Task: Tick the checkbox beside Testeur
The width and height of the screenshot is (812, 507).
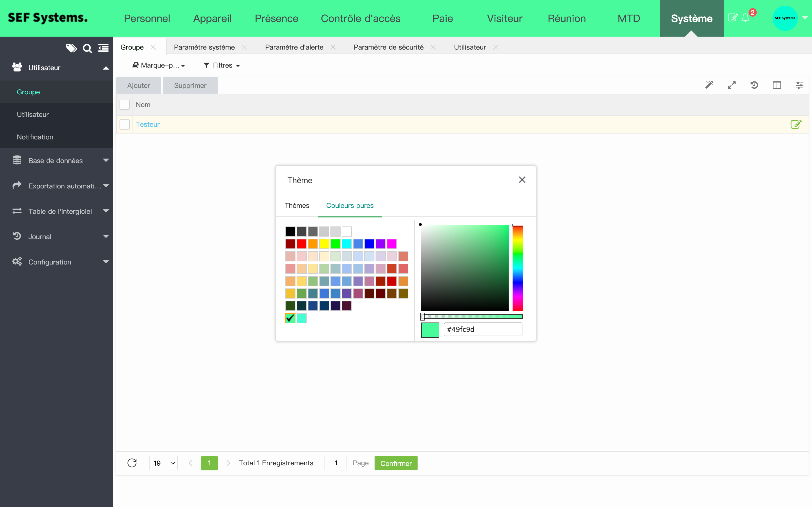Action: 125,124
